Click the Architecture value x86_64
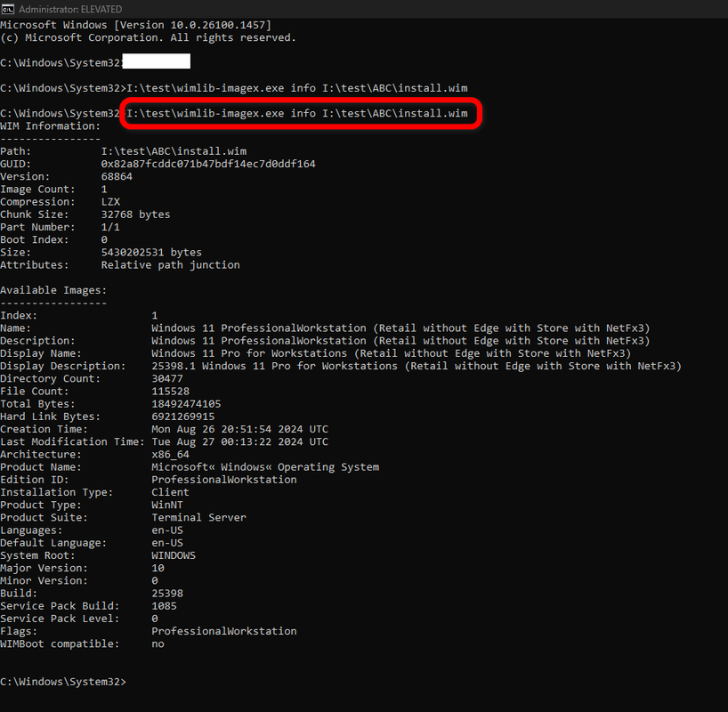Screen dimensions: 728x712 pos(170,454)
